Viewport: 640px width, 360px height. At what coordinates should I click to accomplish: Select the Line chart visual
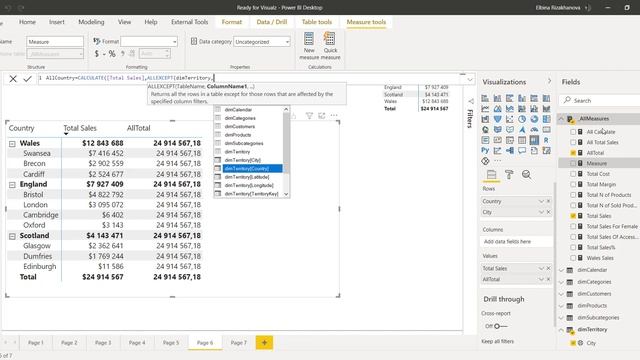click(485, 109)
